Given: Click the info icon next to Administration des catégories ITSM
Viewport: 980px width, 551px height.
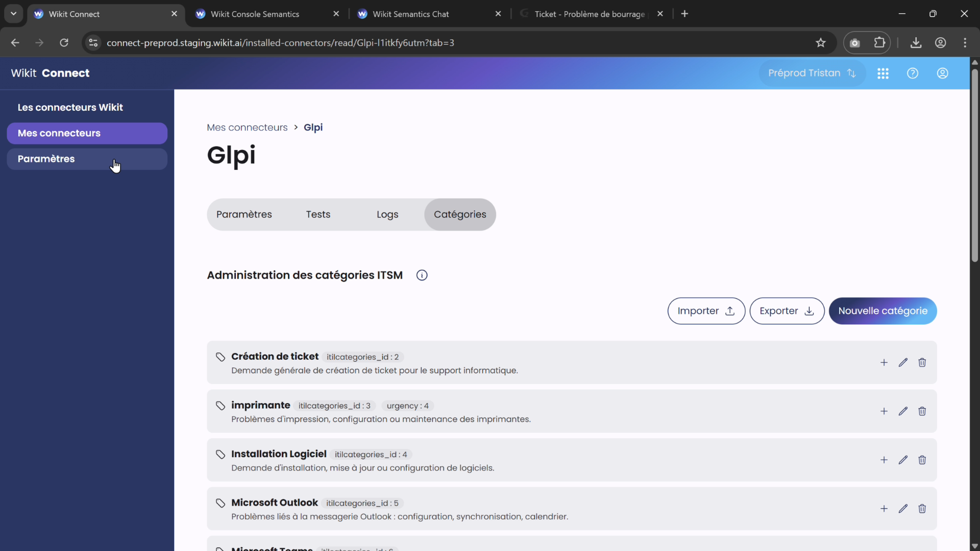Looking at the screenshot, I should 422,275.
